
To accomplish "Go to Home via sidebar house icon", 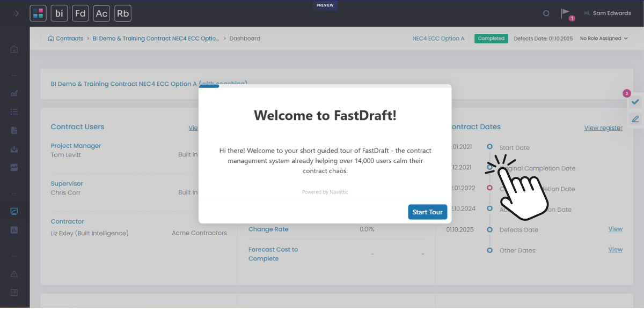I will 14,49.
